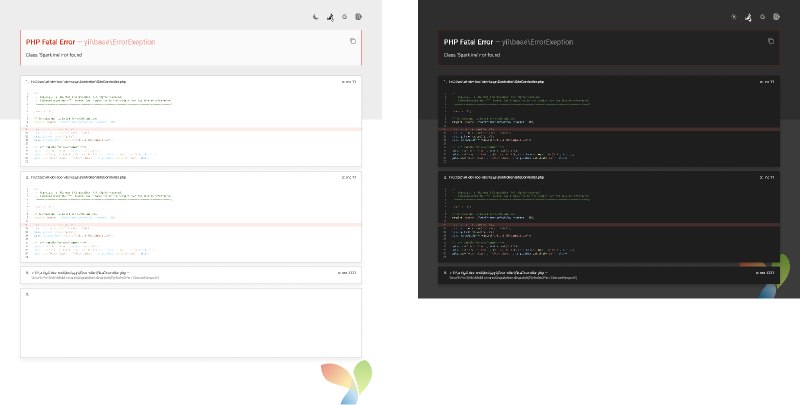Switch to dark mode via moon icon
The height and width of the screenshot is (405, 800).
pyautogui.click(x=316, y=17)
